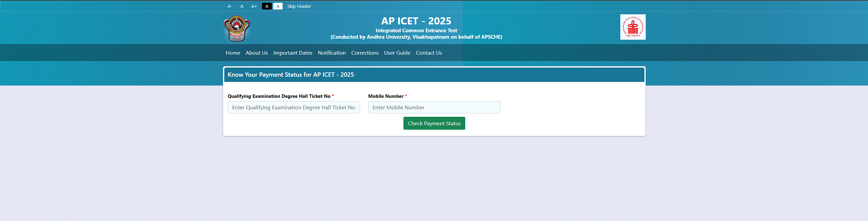Go to Important Dates
The height and width of the screenshot is (221, 868).
point(293,53)
